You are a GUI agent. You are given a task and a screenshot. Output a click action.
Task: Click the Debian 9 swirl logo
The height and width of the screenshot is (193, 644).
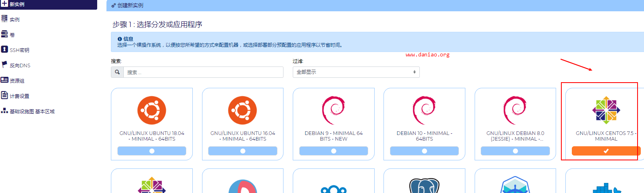(x=333, y=110)
